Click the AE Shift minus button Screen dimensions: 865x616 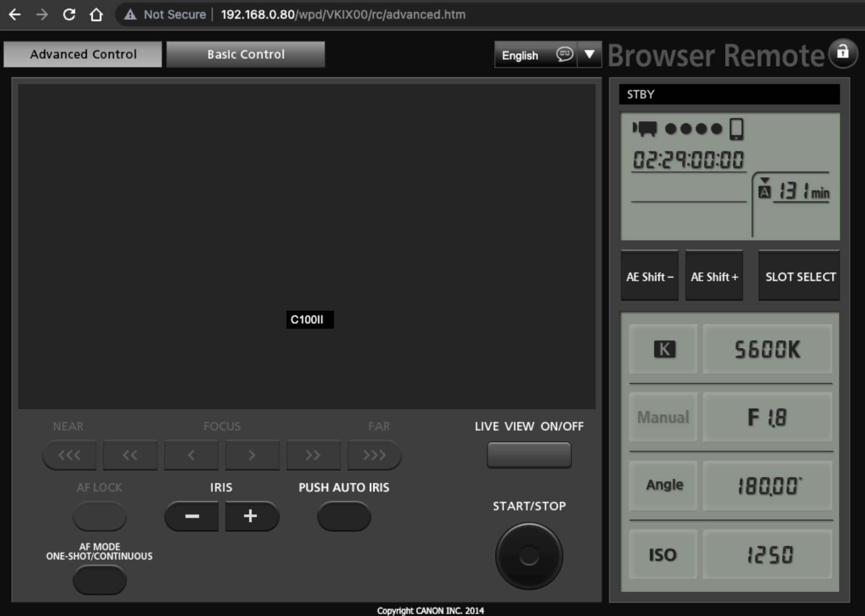(654, 277)
